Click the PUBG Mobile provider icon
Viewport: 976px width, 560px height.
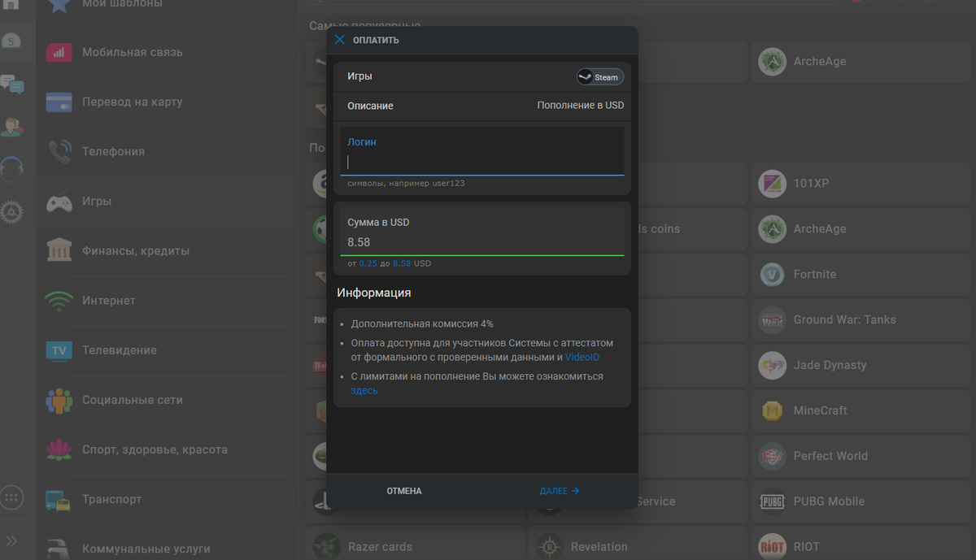pyautogui.click(x=772, y=501)
